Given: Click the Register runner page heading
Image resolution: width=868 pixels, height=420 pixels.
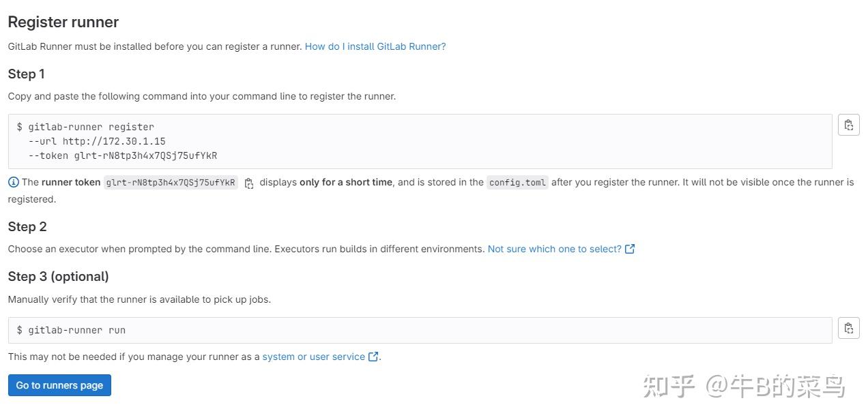Looking at the screenshot, I should pos(63,22).
